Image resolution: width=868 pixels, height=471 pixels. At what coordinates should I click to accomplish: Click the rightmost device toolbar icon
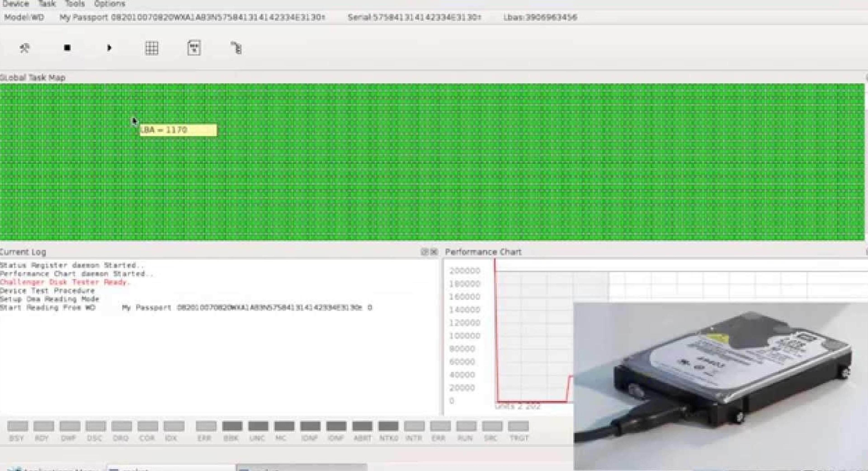[236, 48]
